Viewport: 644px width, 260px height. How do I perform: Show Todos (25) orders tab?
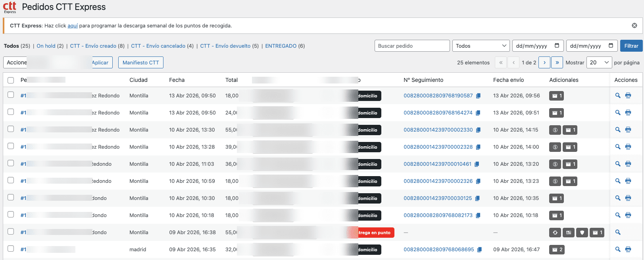click(x=17, y=46)
